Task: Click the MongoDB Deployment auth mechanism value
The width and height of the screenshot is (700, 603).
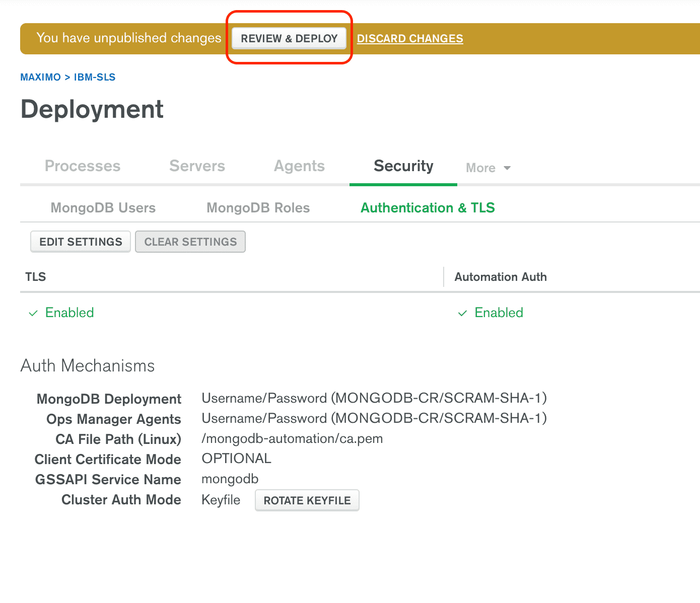Action: point(374,398)
